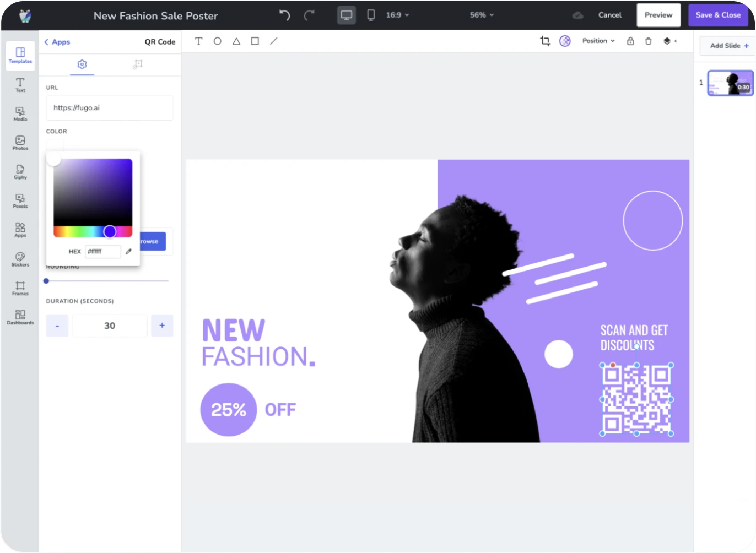Click the rotate handle above QR code

tap(636, 346)
